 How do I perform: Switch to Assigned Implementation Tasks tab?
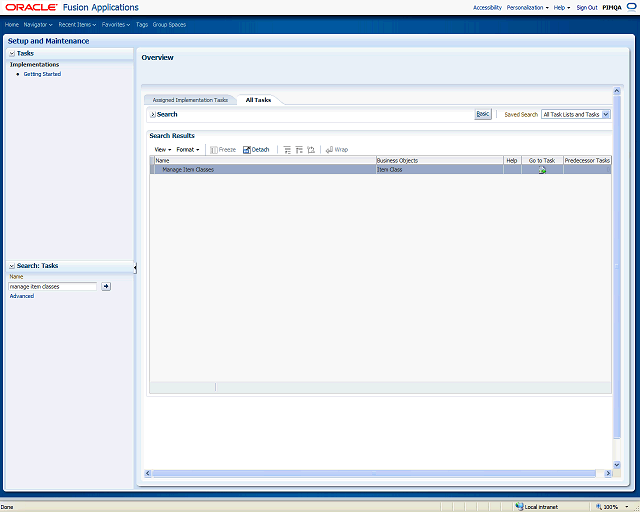click(x=190, y=100)
